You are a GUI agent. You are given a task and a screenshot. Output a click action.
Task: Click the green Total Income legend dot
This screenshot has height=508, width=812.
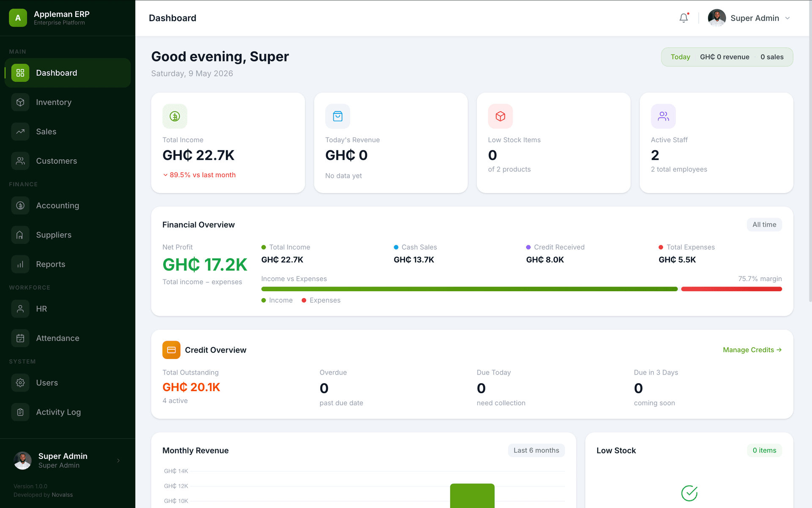tap(263, 247)
